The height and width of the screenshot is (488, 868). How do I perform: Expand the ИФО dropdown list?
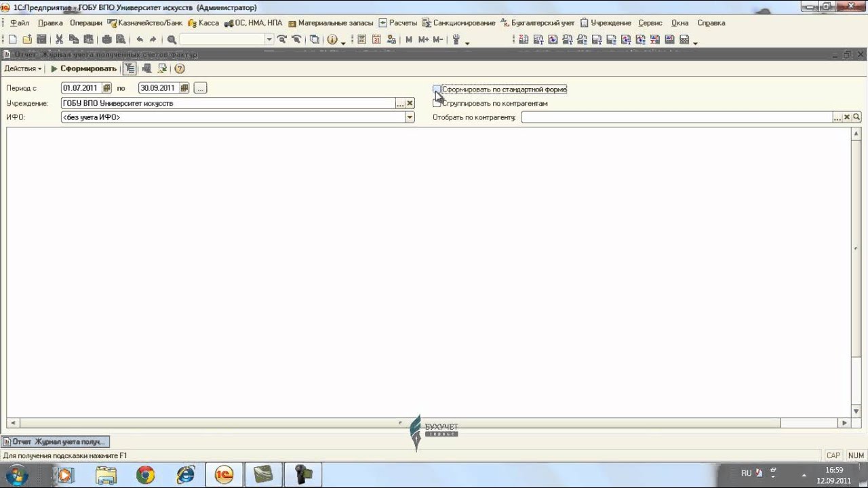(410, 117)
